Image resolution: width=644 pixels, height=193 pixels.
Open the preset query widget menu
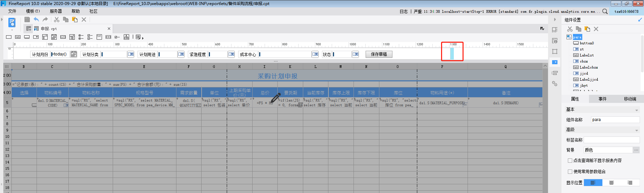click(140, 37)
